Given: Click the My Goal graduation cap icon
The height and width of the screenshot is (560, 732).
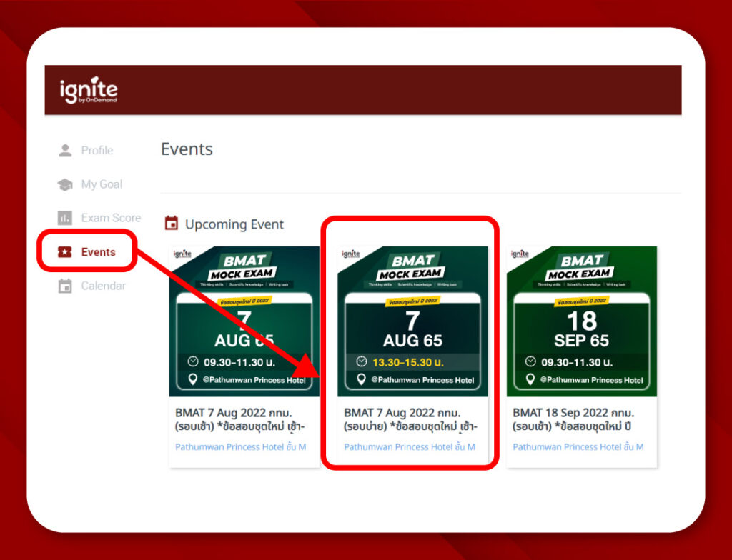Looking at the screenshot, I should 65,184.
